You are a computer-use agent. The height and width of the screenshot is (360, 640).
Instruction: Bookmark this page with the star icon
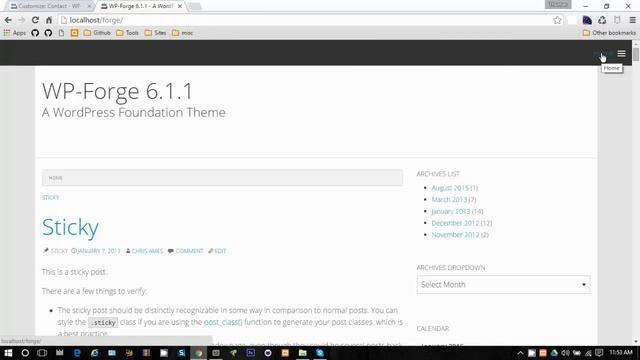click(557, 20)
